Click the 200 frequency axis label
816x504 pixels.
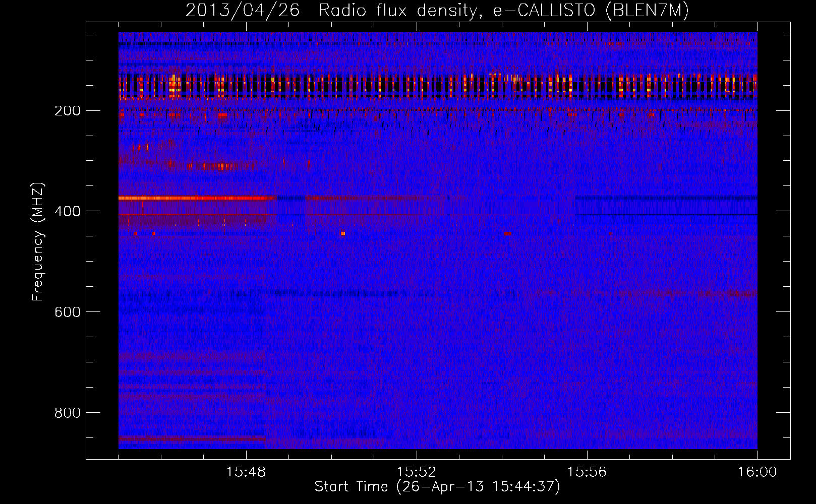[x=68, y=111]
